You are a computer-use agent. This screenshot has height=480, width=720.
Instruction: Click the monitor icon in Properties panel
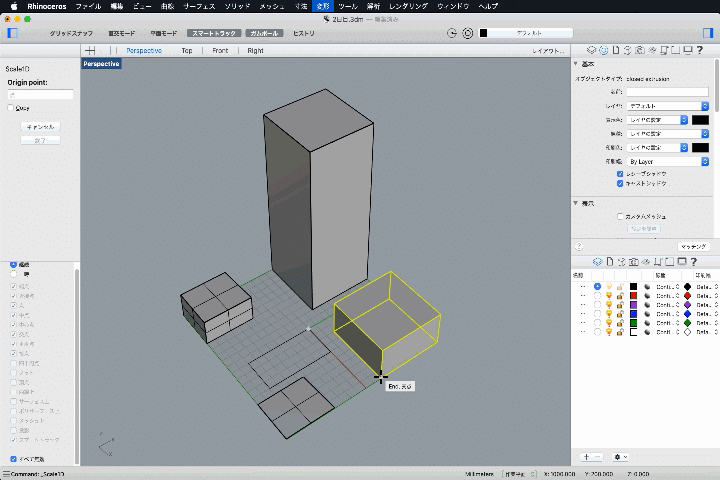point(687,50)
